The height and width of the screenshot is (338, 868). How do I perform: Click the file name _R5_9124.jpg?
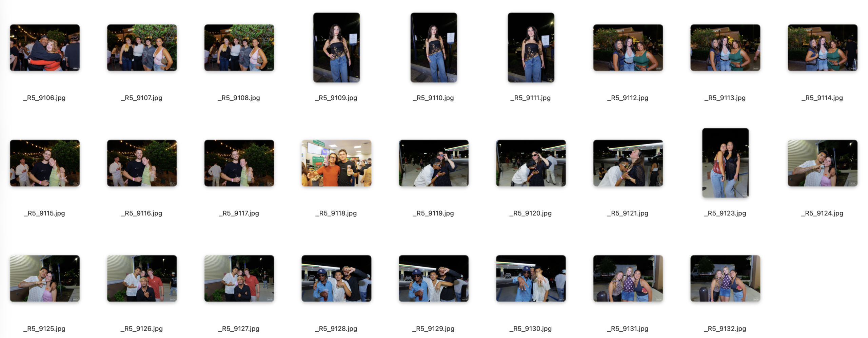(x=822, y=213)
